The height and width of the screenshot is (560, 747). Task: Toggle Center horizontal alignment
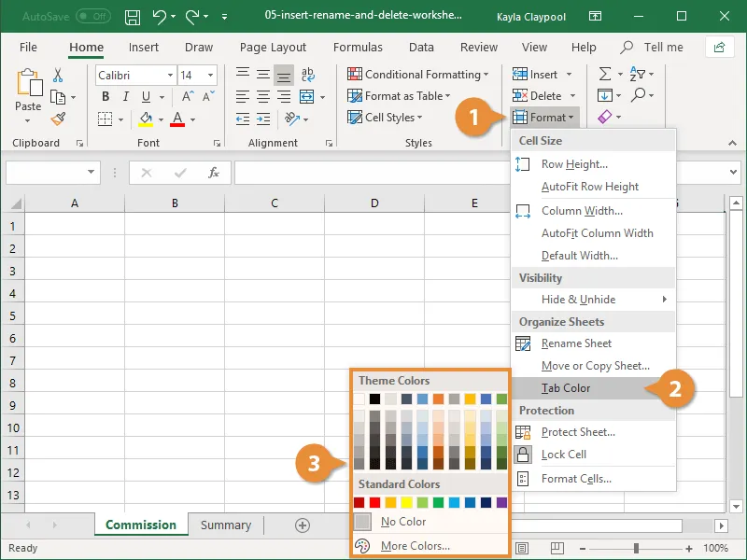(263, 97)
